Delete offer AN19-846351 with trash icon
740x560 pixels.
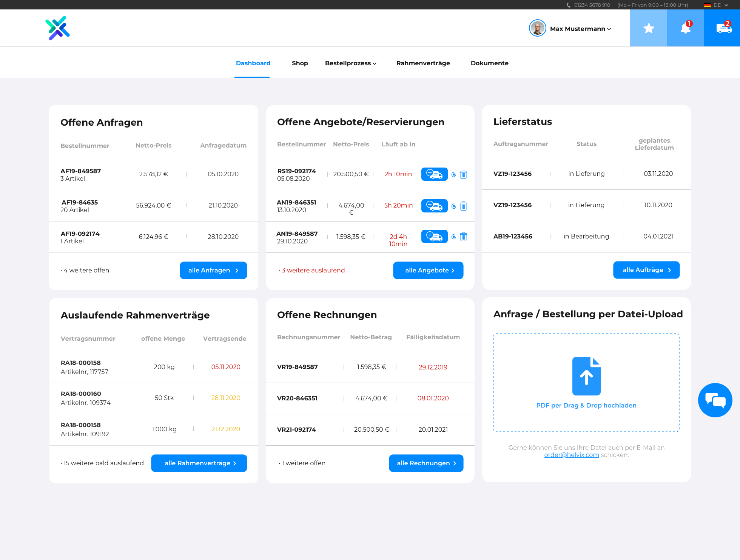[463, 206]
